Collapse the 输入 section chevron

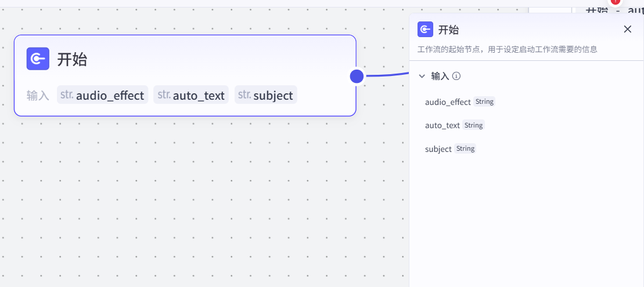[x=422, y=76]
